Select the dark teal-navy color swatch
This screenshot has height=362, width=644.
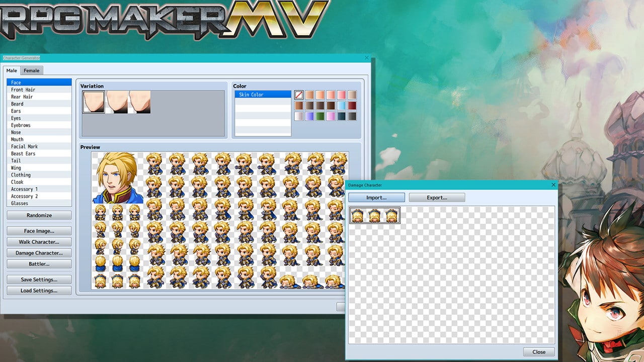point(342,116)
